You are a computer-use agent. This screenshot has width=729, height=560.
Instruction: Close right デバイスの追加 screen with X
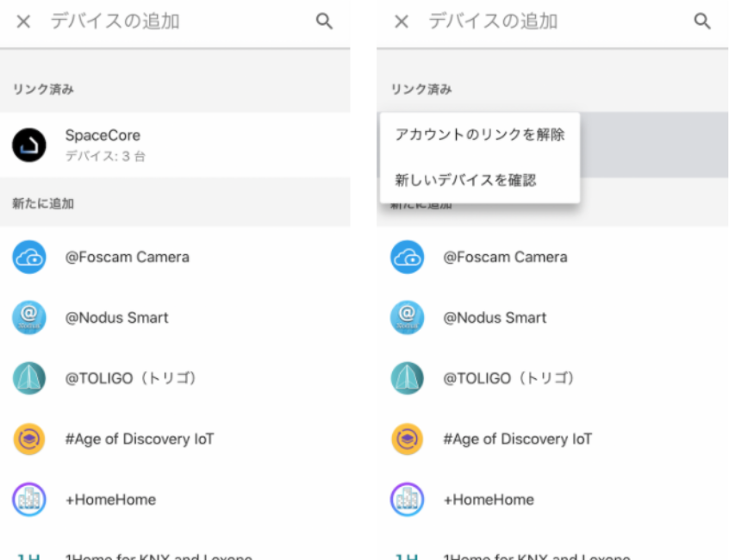coord(402,22)
